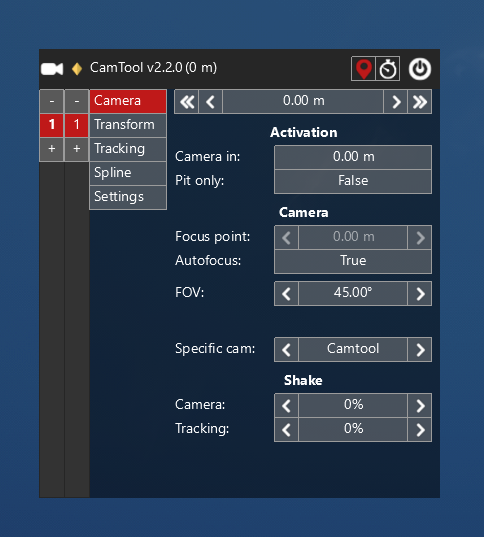Screen dimensions: 484x537
Task: Select keyframe 1 in the second column
Action: 77,125
